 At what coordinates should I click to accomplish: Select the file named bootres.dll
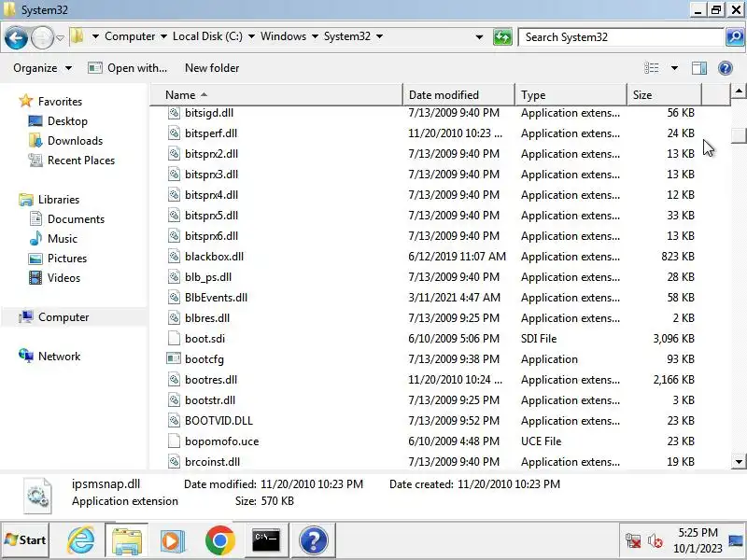click(x=211, y=380)
